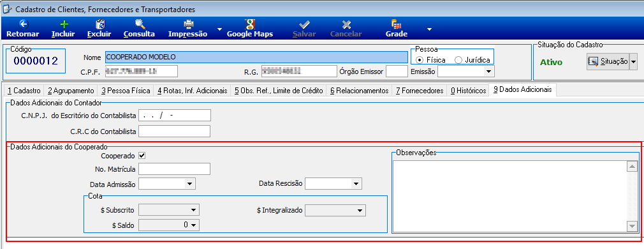The image size is (644, 249).
Task: Click the Observações scrollbar up arrow
Action: click(x=632, y=166)
